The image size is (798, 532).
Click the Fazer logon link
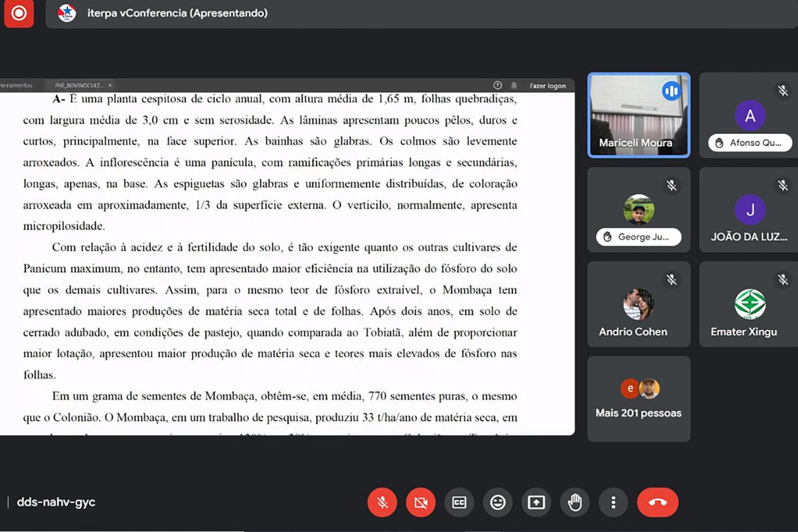click(x=548, y=86)
